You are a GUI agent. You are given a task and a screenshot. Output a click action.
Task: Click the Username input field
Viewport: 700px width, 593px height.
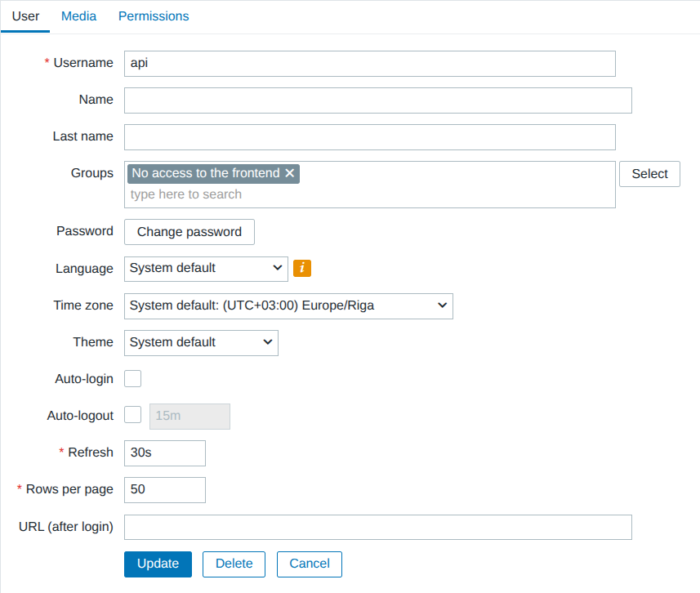pyautogui.click(x=368, y=63)
